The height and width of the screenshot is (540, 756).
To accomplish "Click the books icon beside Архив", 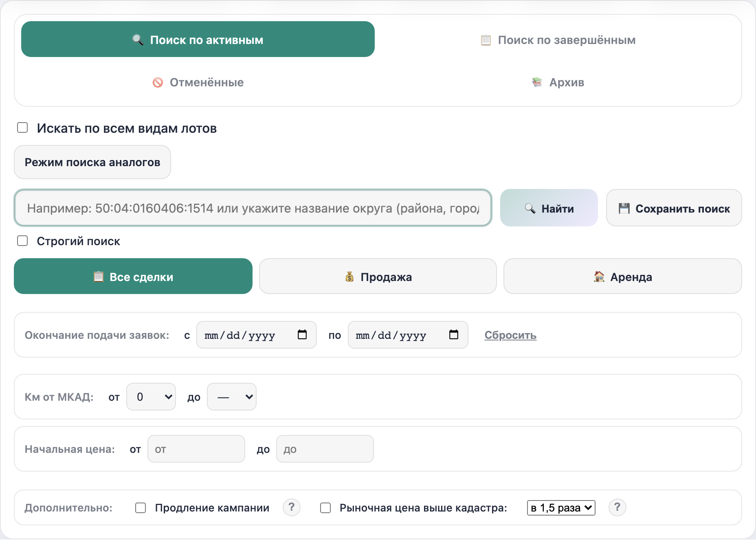I will (x=537, y=82).
